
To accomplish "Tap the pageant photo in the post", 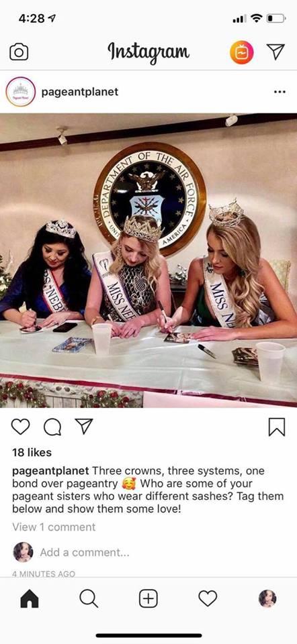I will [x=148, y=260].
